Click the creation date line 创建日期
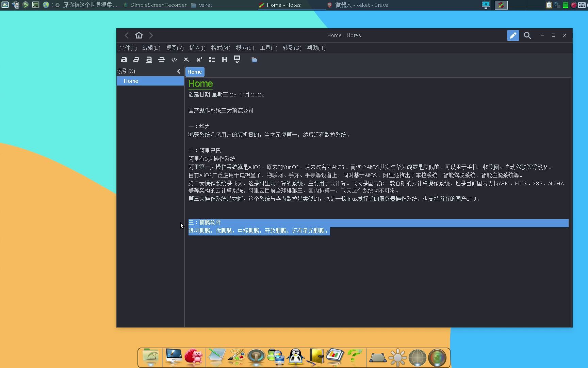Screen dimensions: 588x368 click(226, 95)
